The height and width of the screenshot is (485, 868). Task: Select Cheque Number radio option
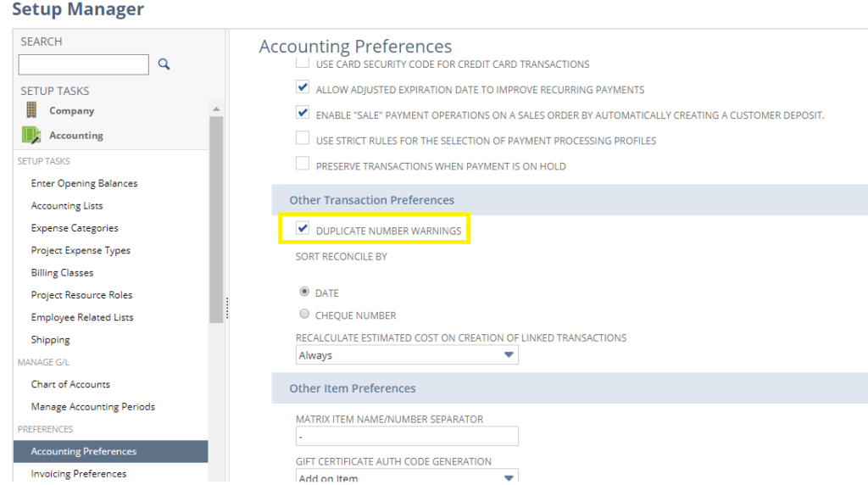pyautogui.click(x=304, y=314)
